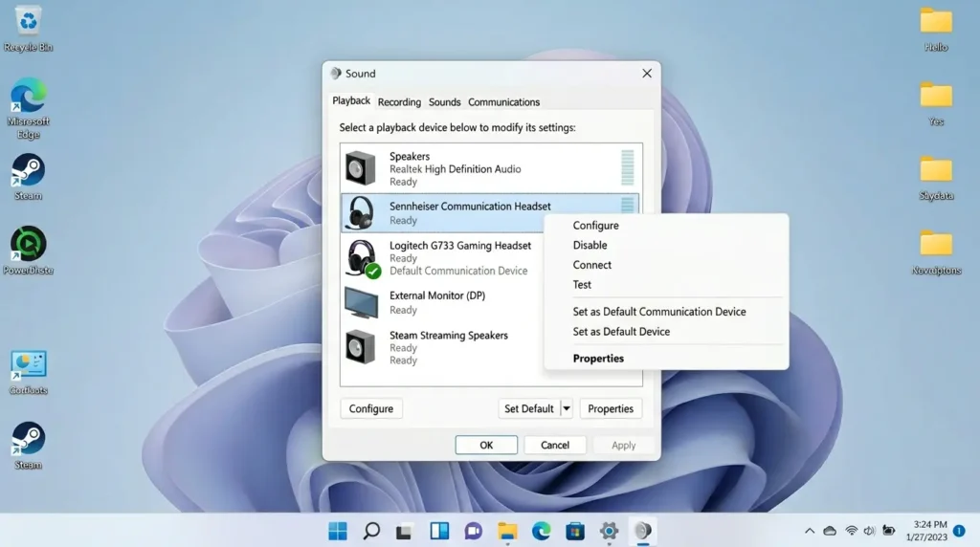Choose Properties in context menu

pos(598,359)
